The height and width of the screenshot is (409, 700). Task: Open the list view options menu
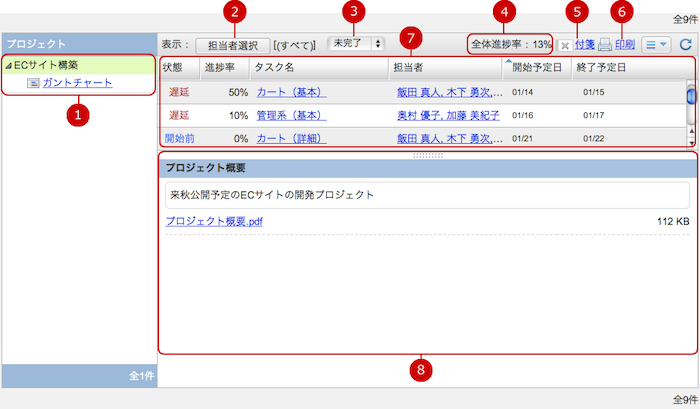pyautogui.click(x=655, y=45)
